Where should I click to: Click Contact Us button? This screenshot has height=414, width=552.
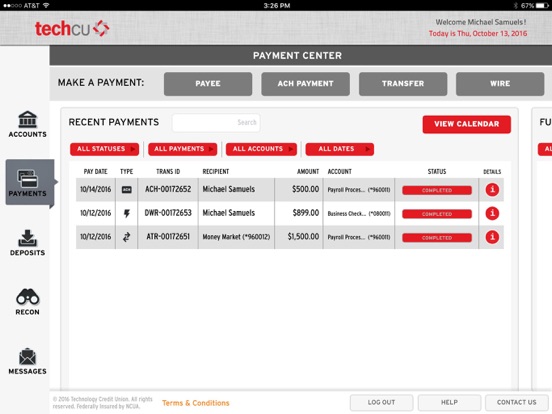tap(516, 402)
